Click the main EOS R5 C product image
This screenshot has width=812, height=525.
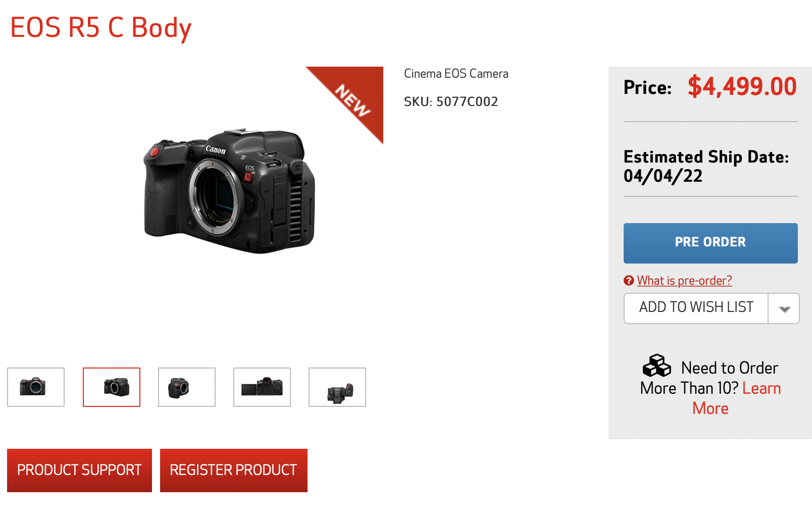[x=230, y=191]
